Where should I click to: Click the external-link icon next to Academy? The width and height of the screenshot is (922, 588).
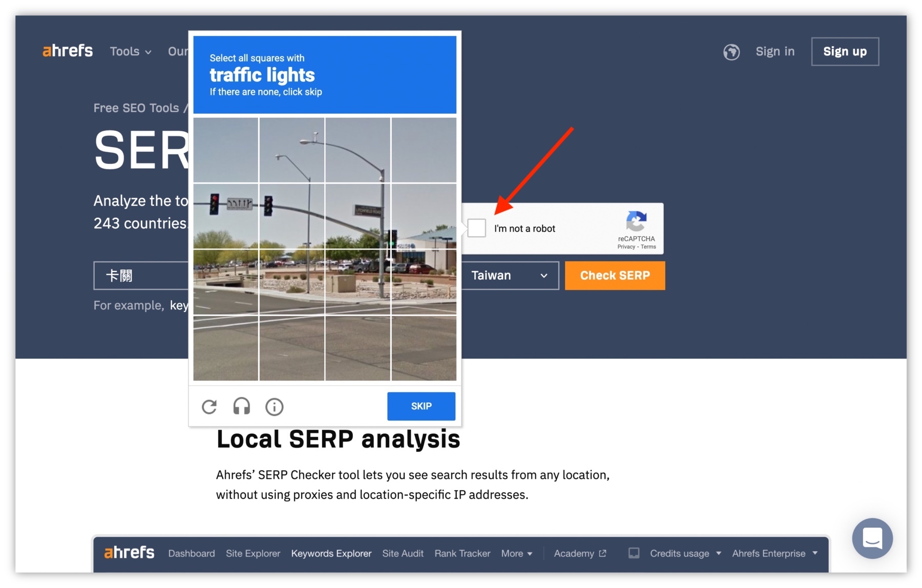603,553
